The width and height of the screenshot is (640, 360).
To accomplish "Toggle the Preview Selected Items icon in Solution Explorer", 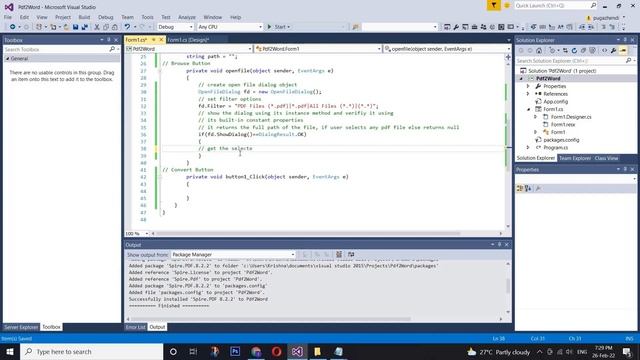I will click(x=623, y=51).
